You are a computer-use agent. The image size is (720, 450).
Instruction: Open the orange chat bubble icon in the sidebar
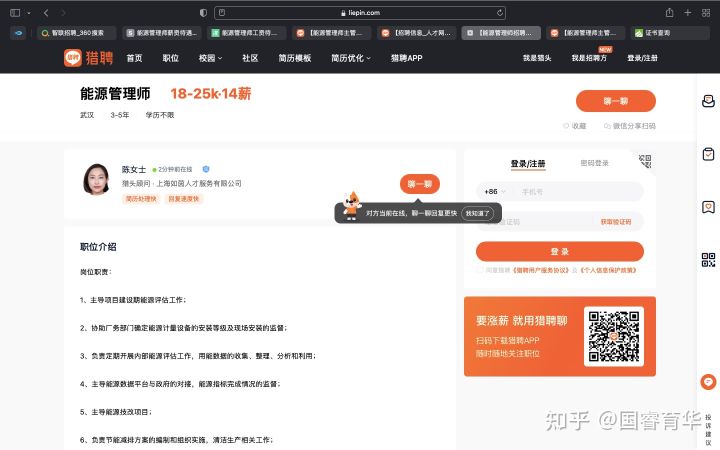point(708,382)
